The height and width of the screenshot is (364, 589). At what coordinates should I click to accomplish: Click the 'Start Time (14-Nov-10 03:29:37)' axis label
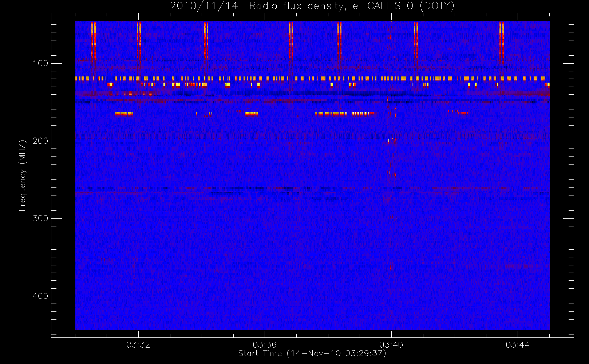click(x=312, y=353)
